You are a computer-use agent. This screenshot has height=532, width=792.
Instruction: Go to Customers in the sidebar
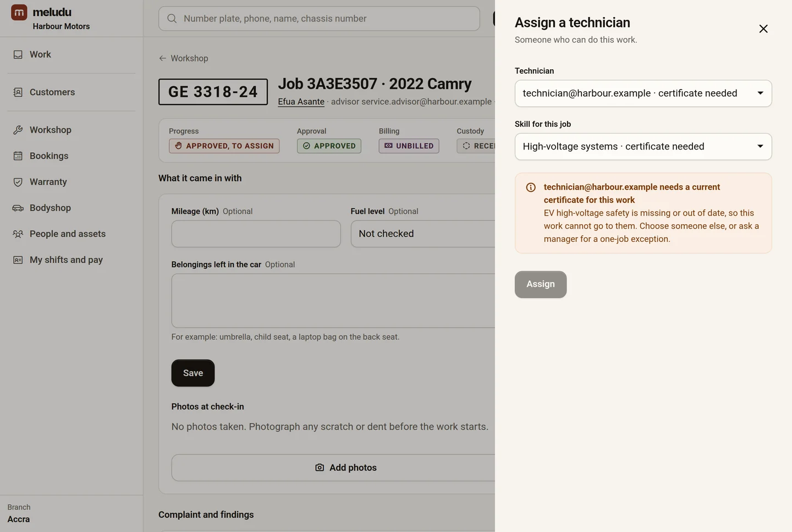[71, 92]
